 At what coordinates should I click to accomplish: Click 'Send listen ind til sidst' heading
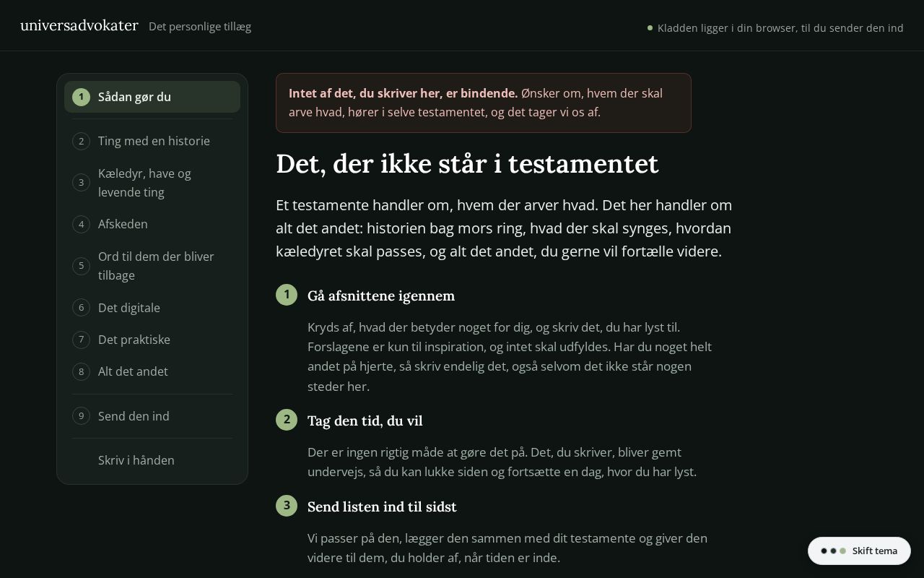(x=382, y=506)
